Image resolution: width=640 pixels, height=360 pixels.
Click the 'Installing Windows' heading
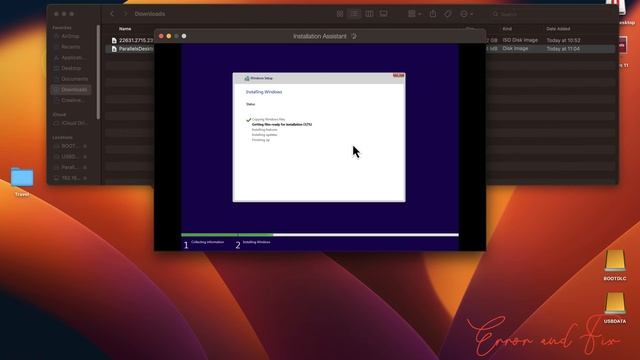tap(264, 92)
